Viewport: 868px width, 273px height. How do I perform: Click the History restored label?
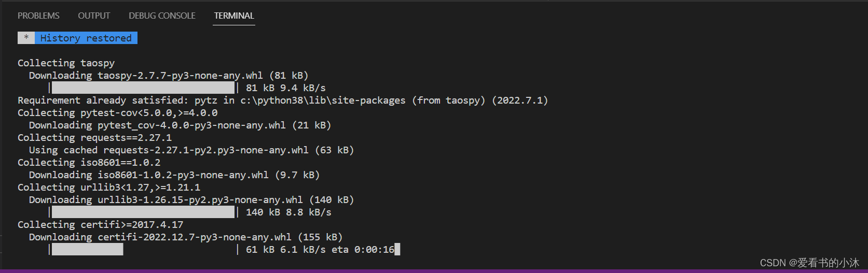(x=86, y=38)
